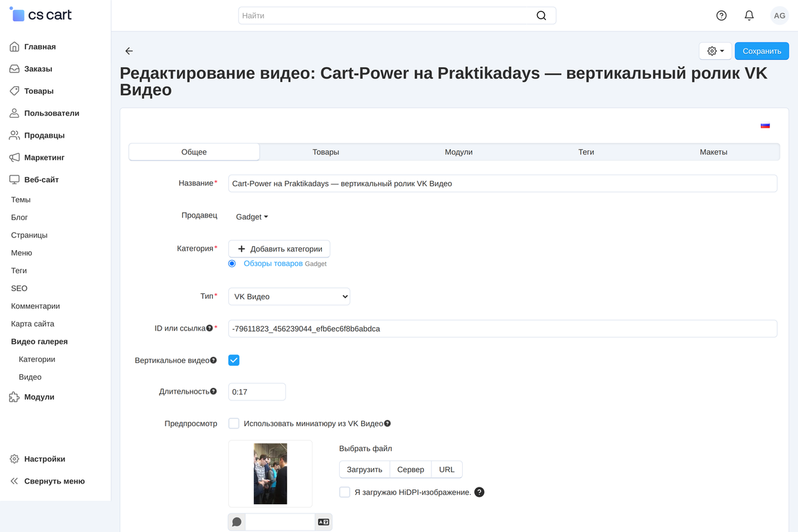Open Теги in Веб-сайт submenu
The width and height of the screenshot is (798, 532).
point(19,271)
